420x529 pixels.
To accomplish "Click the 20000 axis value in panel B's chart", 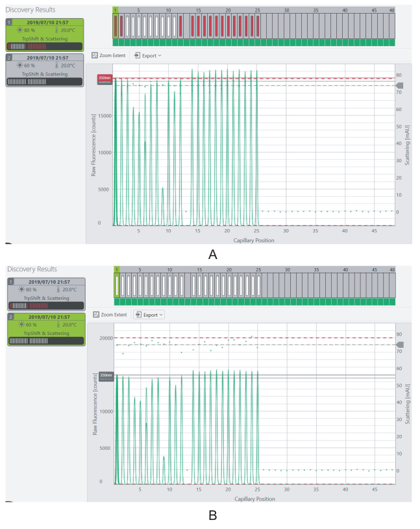I will [106, 338].
